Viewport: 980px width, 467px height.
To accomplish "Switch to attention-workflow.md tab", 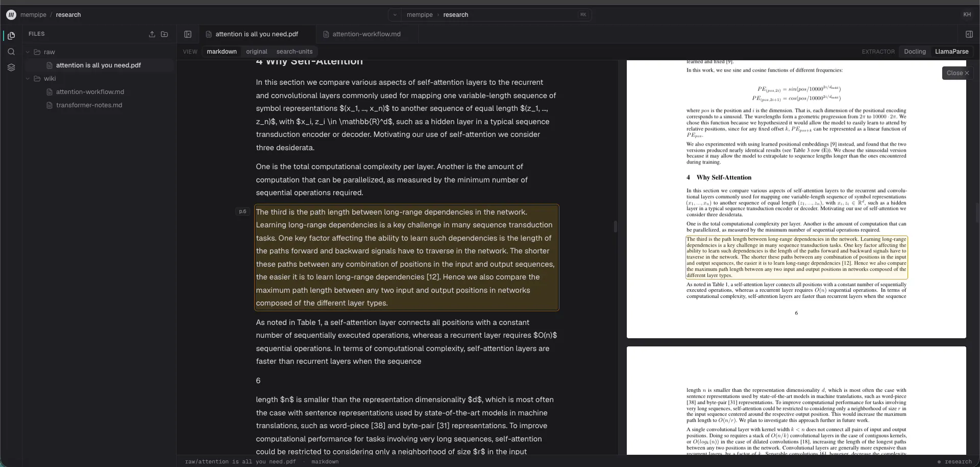I will pyautogui.click(x=366, y=34).
